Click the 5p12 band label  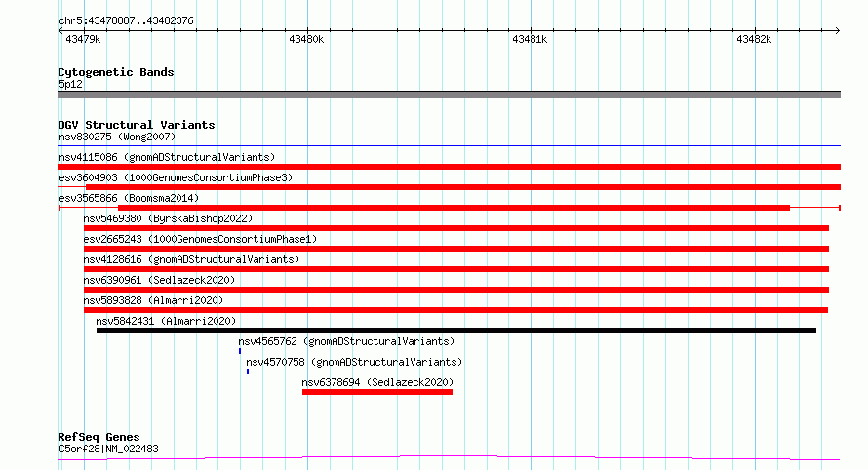(70, 85)
